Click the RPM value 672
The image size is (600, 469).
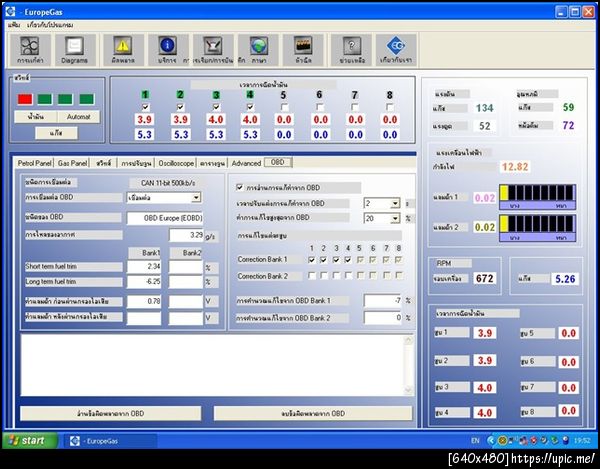pyautogui.click(x=484, y=278)
